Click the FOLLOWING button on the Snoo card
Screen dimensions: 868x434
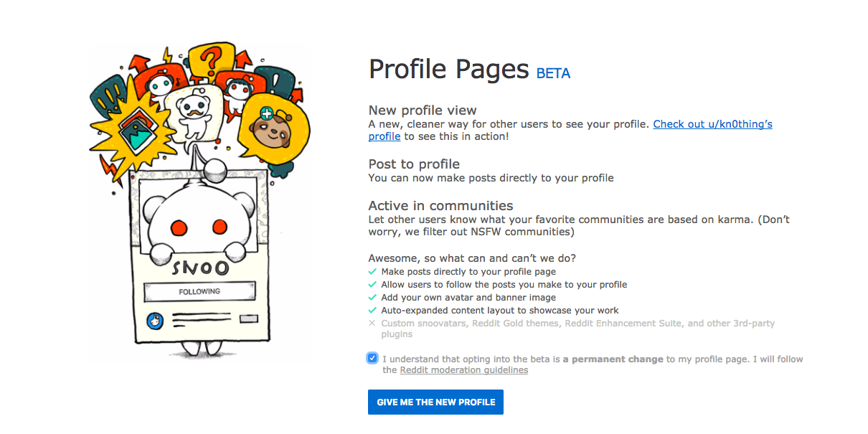[201, 291]
